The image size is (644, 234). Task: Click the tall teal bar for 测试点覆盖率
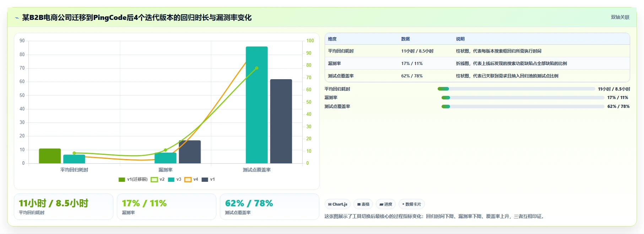(257, 105)
